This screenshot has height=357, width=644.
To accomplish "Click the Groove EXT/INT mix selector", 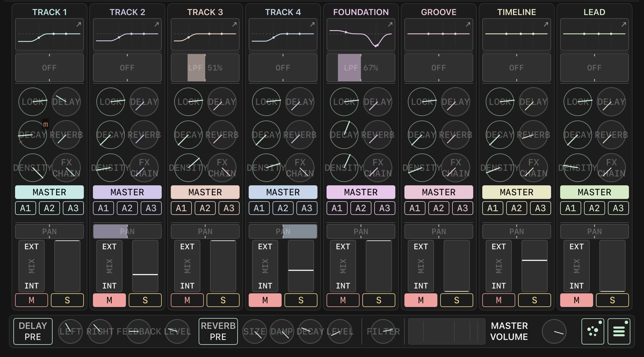I will 421,266.
